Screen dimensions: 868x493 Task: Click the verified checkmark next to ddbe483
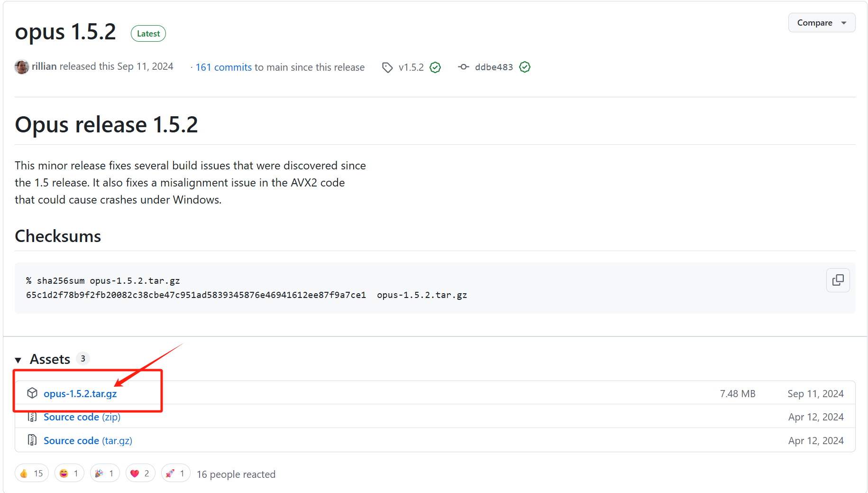[525, 67]
